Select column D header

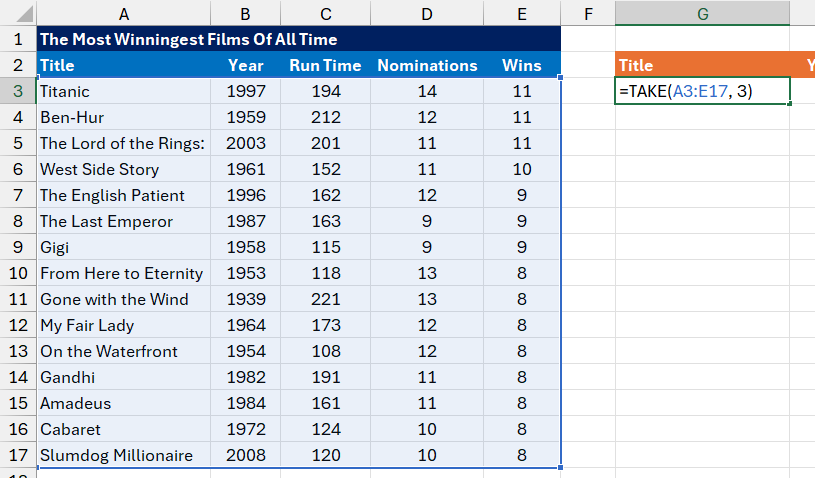pyautogui.click(x=427, y=13)
